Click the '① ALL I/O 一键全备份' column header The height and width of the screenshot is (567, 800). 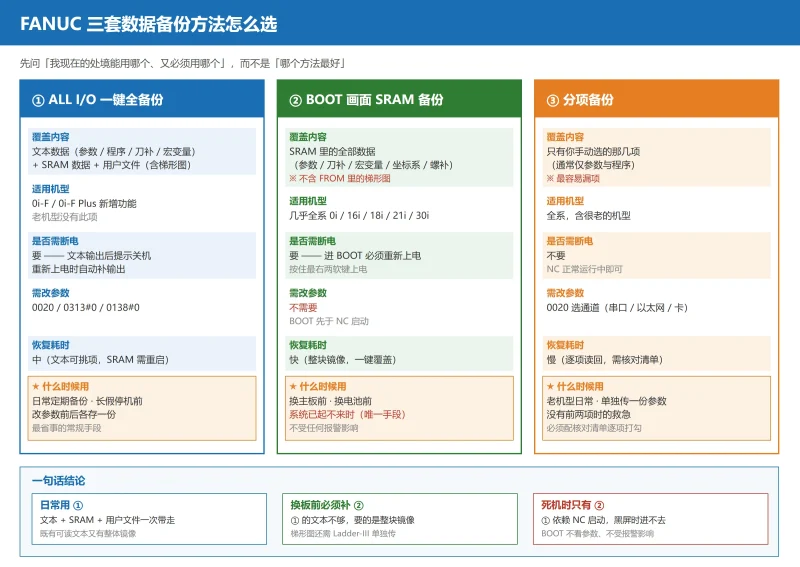point(142,99)
